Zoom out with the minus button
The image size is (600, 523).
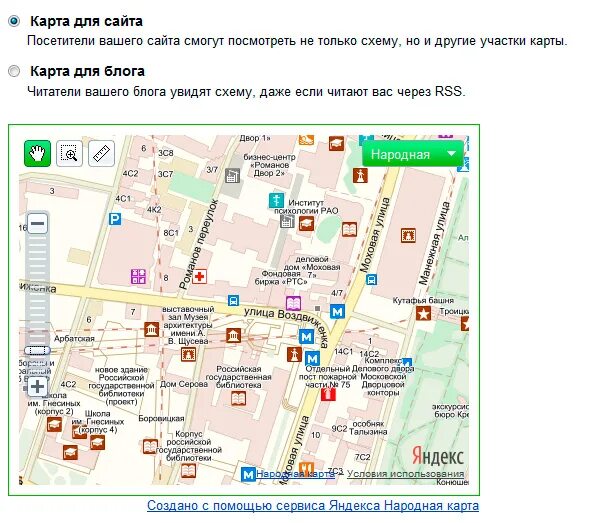pos(38,223)
